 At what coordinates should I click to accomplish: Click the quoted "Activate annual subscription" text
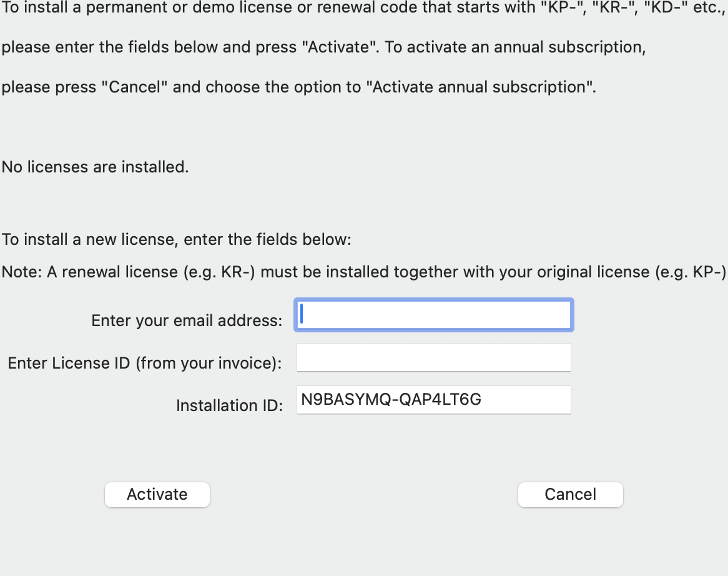[x=484, y=87]
